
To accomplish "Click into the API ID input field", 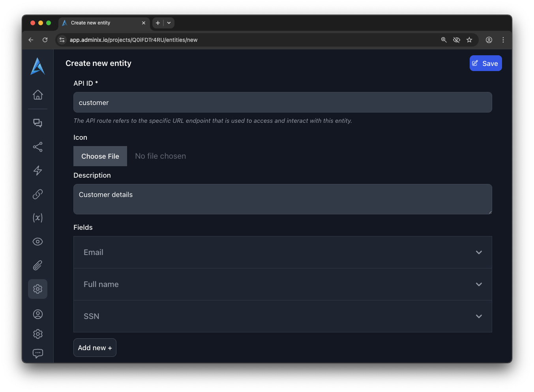I will 283,103.
